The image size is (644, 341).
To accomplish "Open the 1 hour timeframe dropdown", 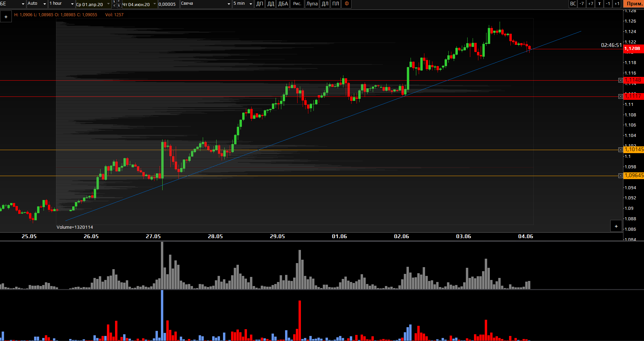I will click(x=62, y=4).
